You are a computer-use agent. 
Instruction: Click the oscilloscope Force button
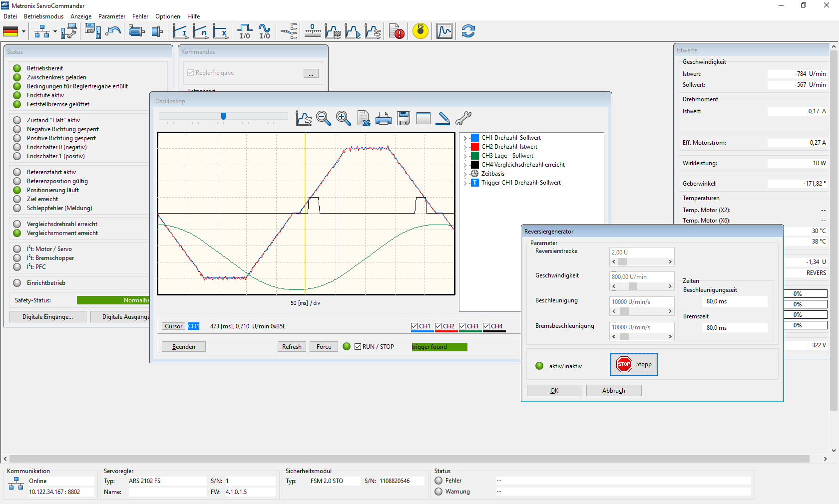click(324, 347)
